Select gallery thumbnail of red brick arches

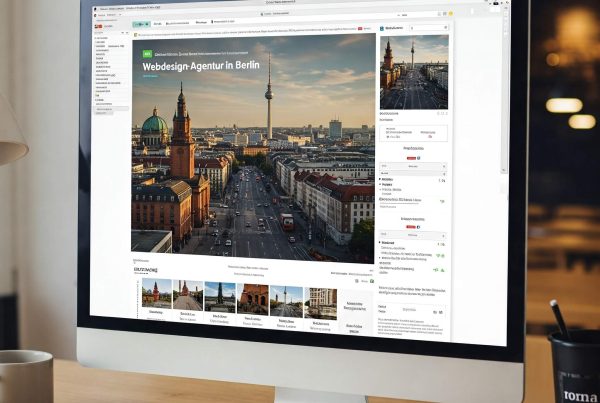(253, 299)
